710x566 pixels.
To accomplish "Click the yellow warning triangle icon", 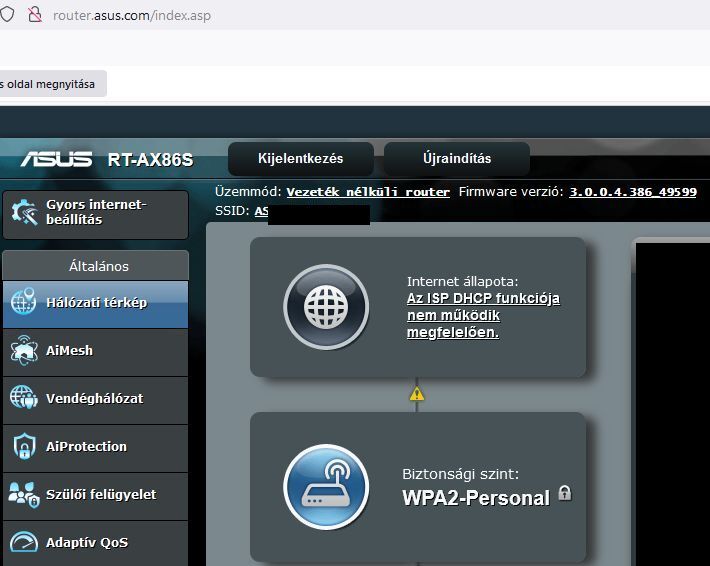I will 417,394.
